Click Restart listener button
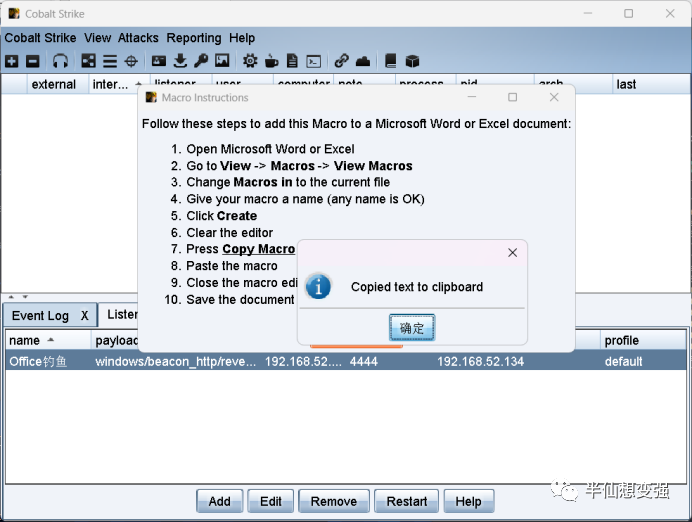Viewport: 692px width, 522px height. tap(406, 501)
